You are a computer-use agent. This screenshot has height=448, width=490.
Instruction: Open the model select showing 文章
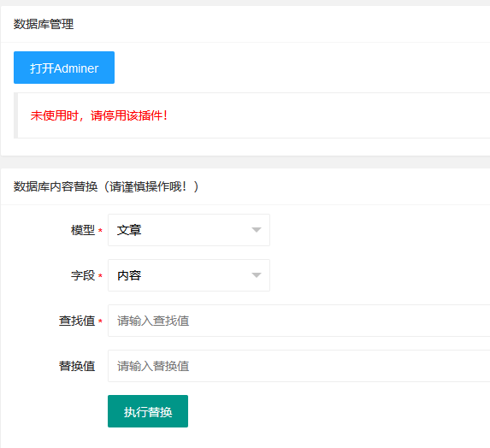[189, 230]
